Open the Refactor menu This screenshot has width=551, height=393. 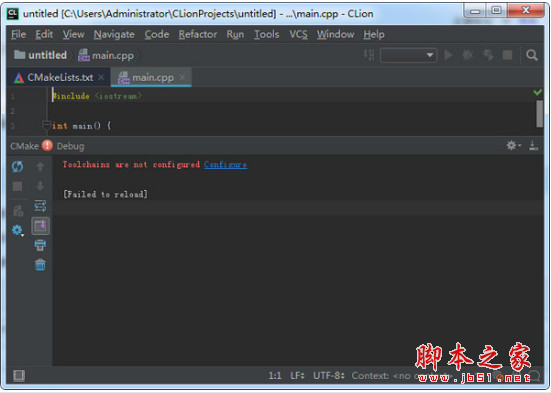(x=198, y=34)
